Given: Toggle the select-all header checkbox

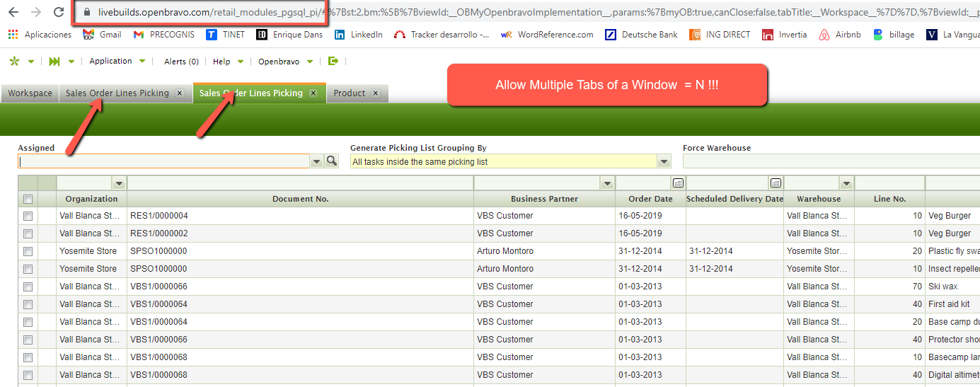Looking at the screenshot, I should pos(28,200).
